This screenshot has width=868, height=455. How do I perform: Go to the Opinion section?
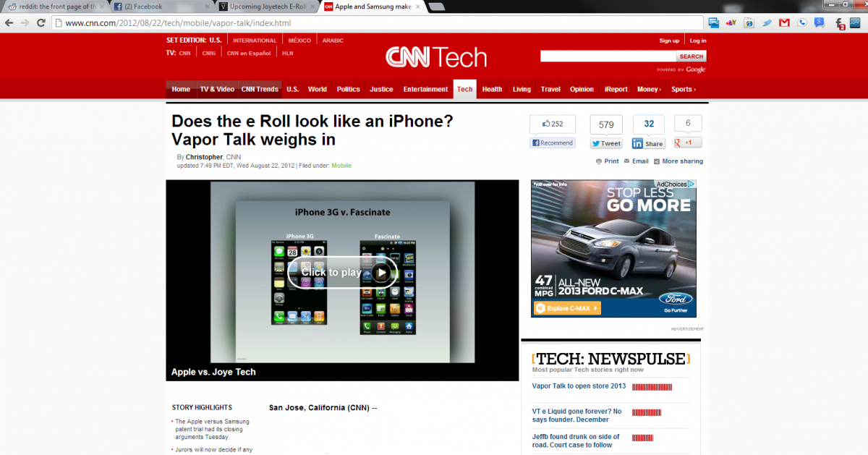[x=582, y=89]
